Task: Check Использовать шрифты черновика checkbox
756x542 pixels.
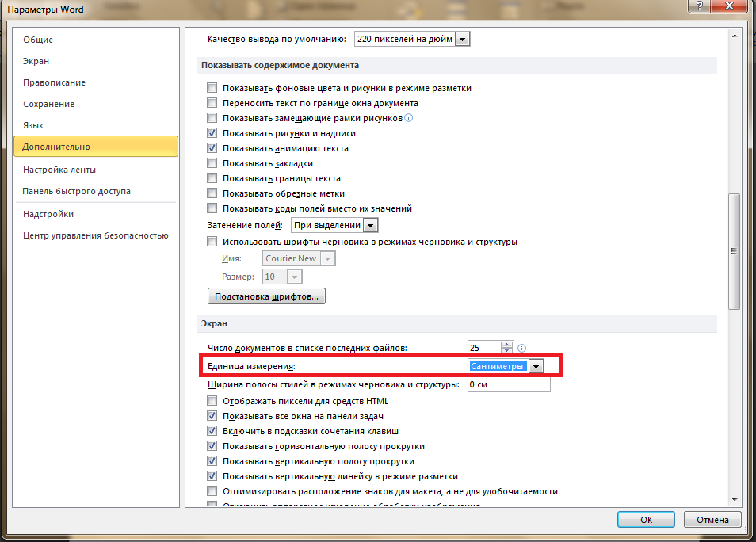Action: point(212,242)
